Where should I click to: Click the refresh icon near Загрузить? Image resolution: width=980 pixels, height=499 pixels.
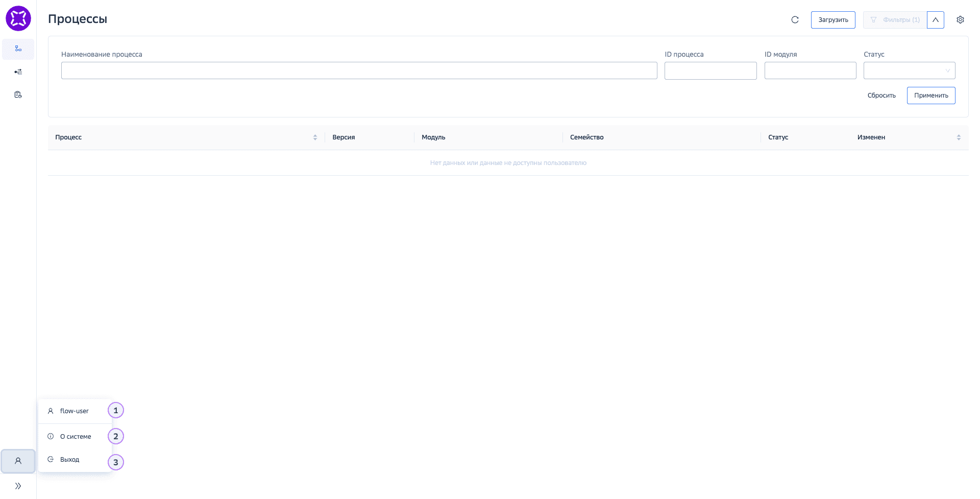tap(795, 19)
